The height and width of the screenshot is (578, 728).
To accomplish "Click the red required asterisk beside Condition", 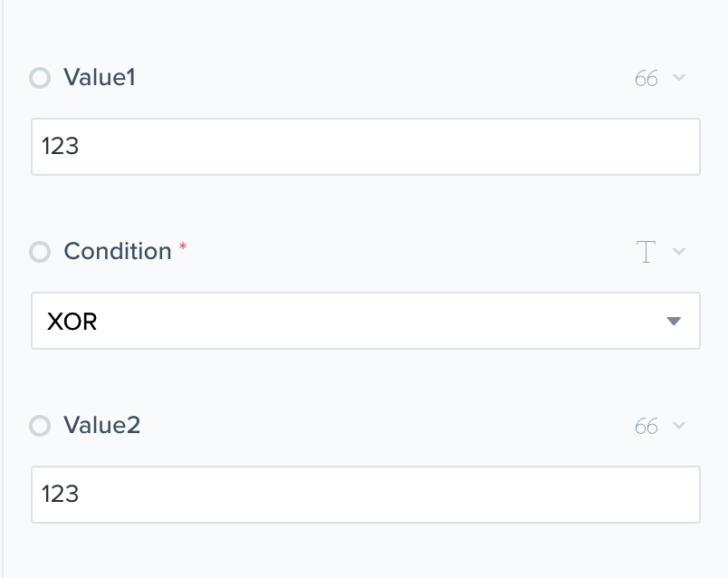I will (183, 248).
